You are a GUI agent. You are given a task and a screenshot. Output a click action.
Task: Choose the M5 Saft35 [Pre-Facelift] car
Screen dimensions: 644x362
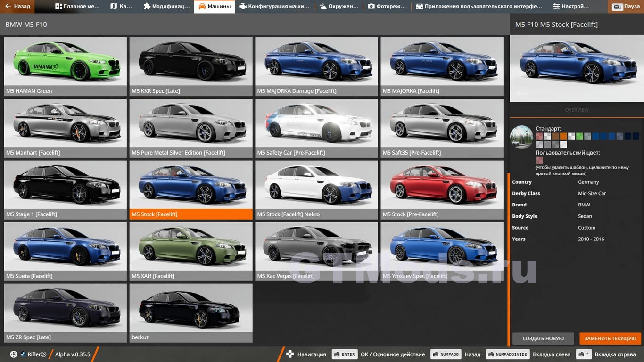(442, 128)
